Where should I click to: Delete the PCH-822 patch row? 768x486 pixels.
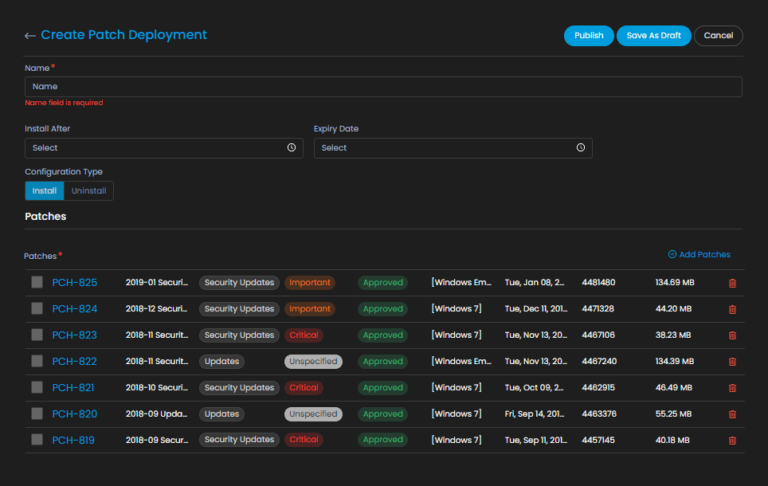(x=732, y=361)
